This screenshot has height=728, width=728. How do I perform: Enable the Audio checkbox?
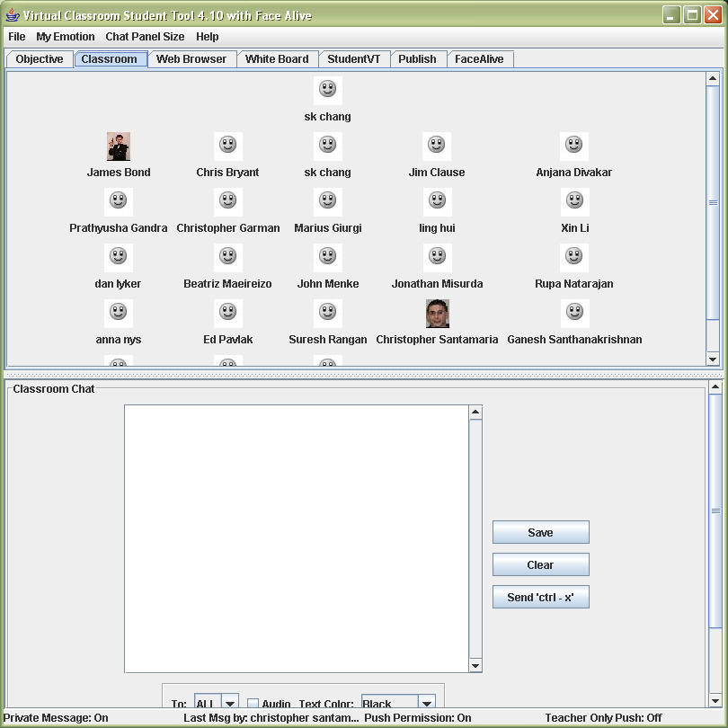click(x=253, y=704)
